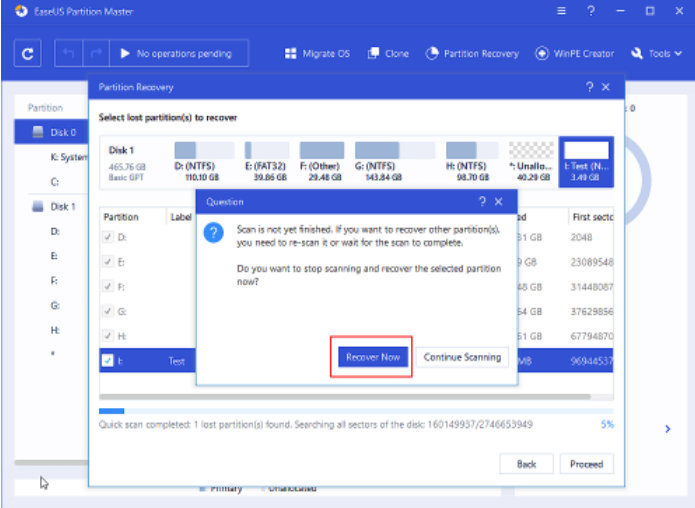This screenshot has width=695, height=508.
Task: Click the Partition column header
Action: click(121, 217)
